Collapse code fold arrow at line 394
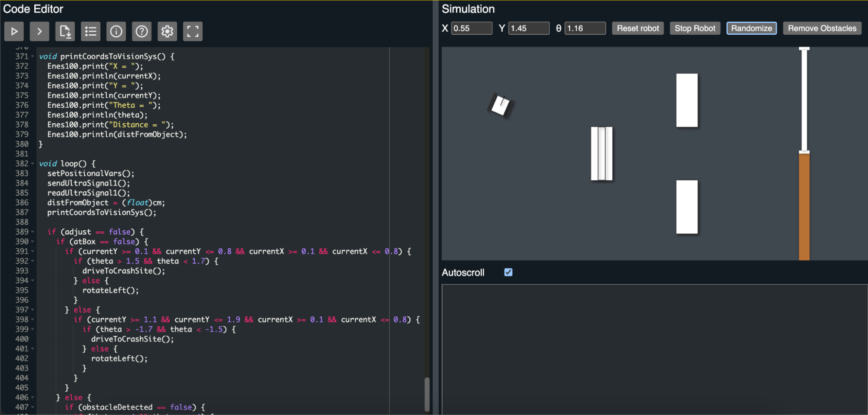This screenshot has width=868, height=415. (33, 281)
